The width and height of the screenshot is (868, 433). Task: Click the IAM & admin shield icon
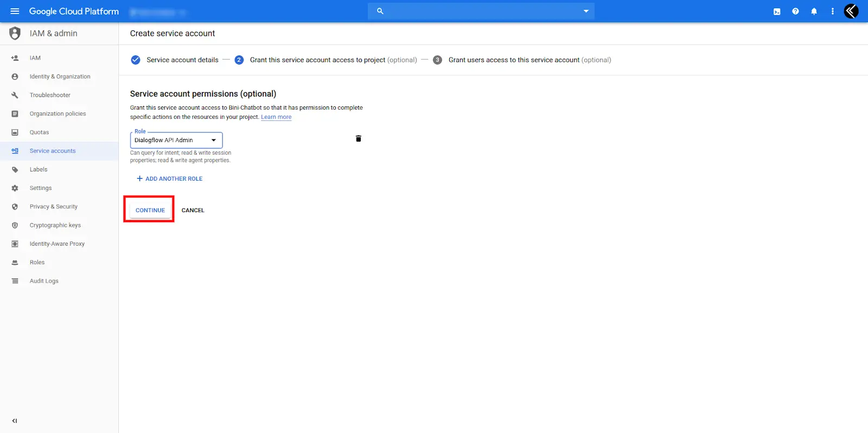click(x=15, y=34)
